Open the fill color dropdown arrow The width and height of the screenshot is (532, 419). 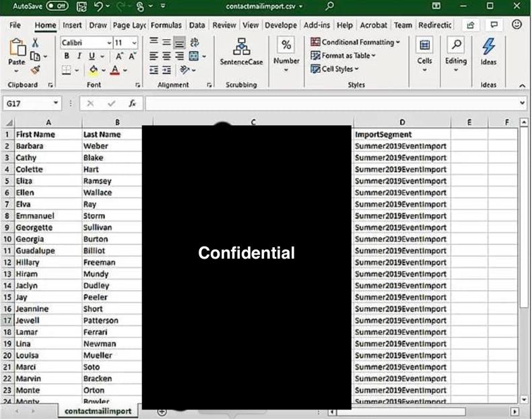[104, 70]
